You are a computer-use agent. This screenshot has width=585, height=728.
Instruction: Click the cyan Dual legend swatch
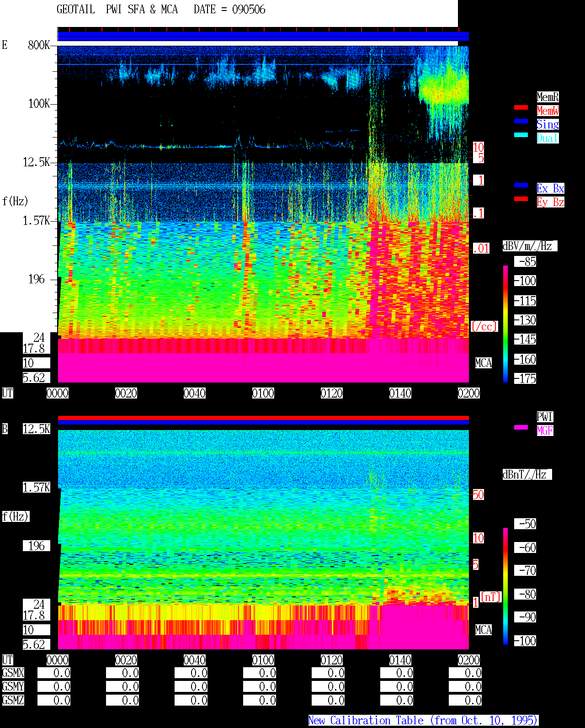(521, 135)
